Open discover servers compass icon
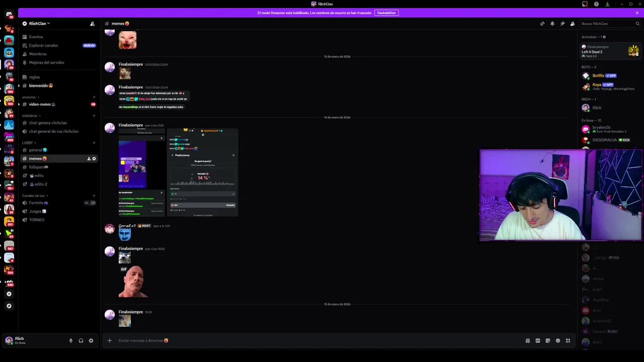644x362 pixels. (x=9, y=306)
